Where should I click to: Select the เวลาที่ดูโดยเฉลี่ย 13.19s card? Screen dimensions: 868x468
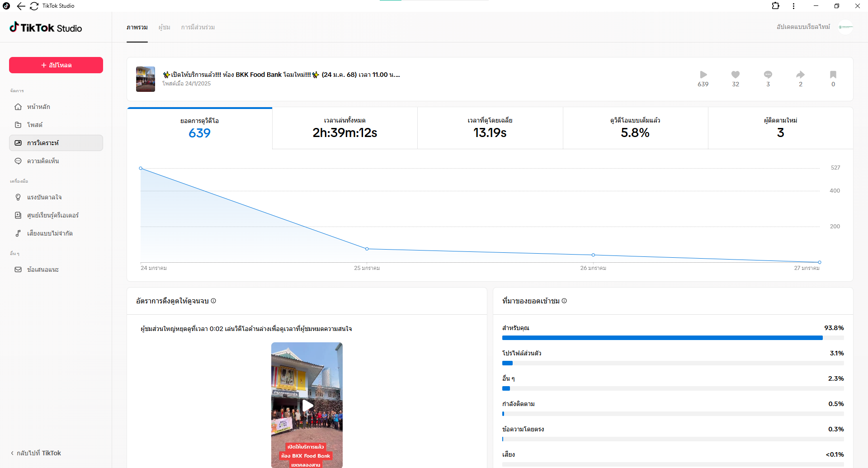coord(490,128)
